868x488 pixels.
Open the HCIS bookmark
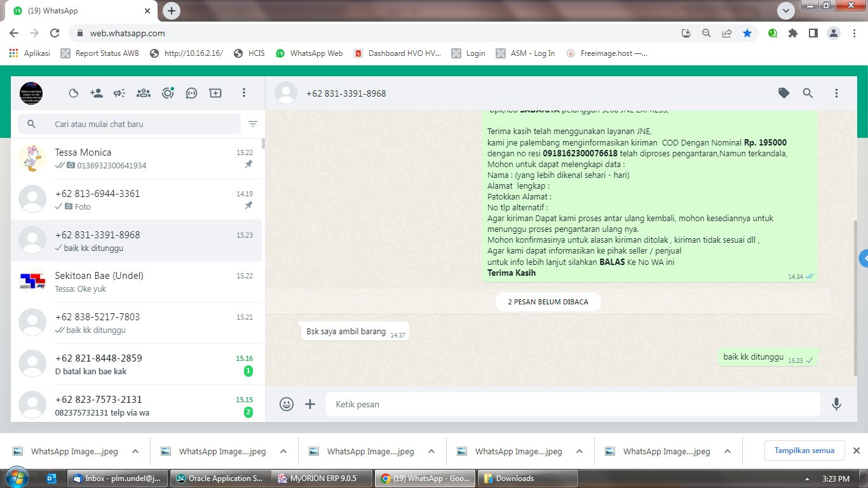249,53
